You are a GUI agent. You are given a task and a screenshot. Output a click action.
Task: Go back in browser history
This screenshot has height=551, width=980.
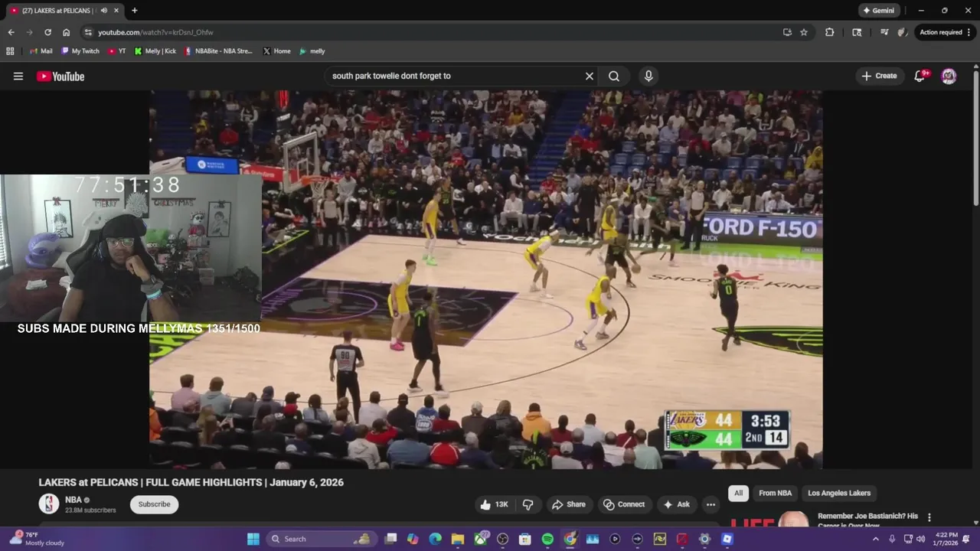(11, 32)
